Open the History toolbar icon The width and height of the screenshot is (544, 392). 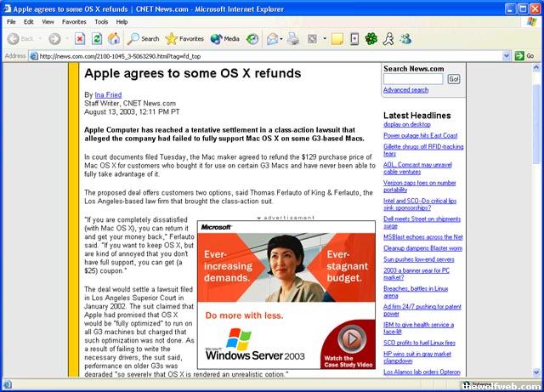pos(254,38)
